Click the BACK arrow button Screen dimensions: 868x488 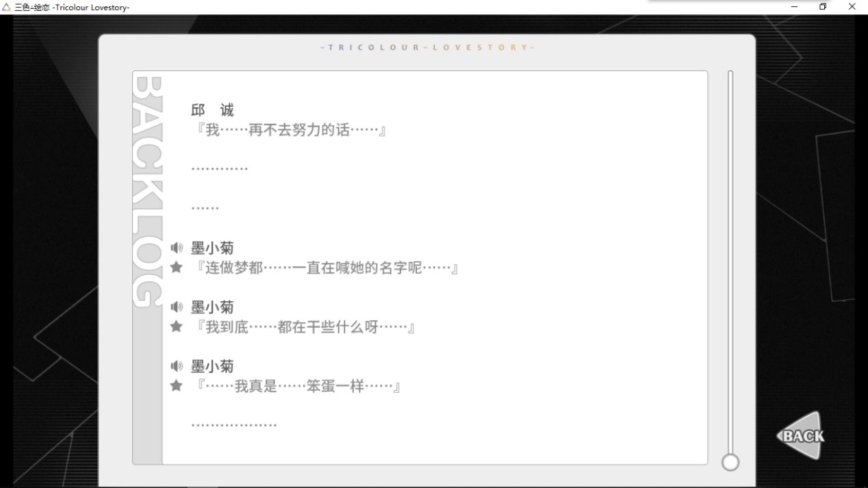click(800, 436)
